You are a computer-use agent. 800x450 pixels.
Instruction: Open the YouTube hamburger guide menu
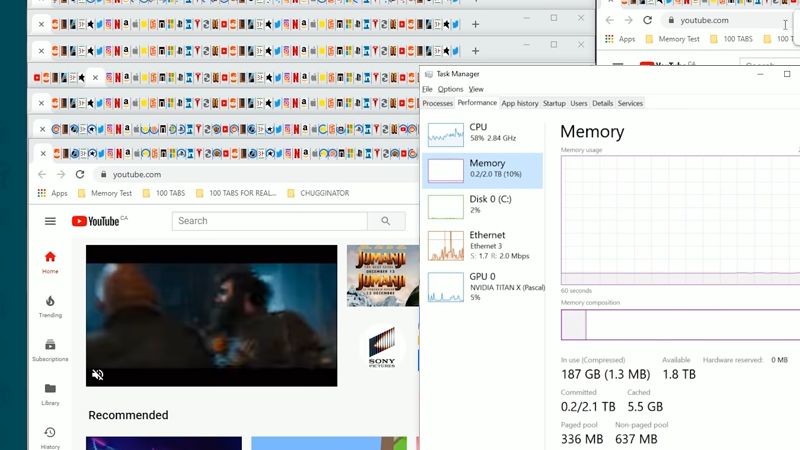pos(50,221)
